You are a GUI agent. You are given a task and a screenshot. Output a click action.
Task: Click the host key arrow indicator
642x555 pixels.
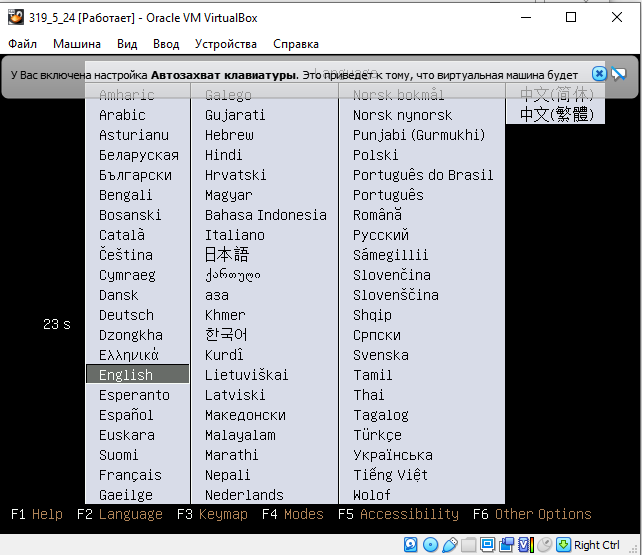[564, 545]
